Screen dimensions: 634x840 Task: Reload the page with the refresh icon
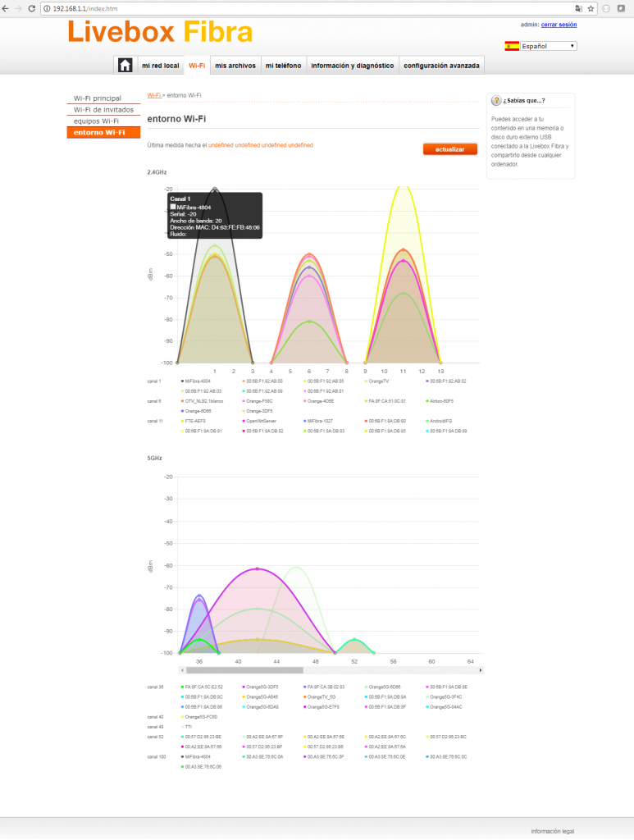pyautogui.click(x=32, y=8)
